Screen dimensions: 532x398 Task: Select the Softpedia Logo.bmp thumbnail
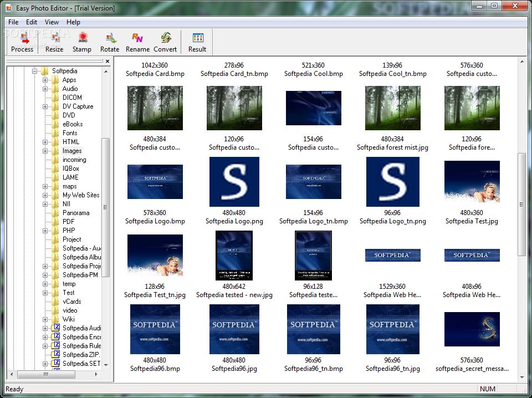pyautogui.click(x=155, y=182)
